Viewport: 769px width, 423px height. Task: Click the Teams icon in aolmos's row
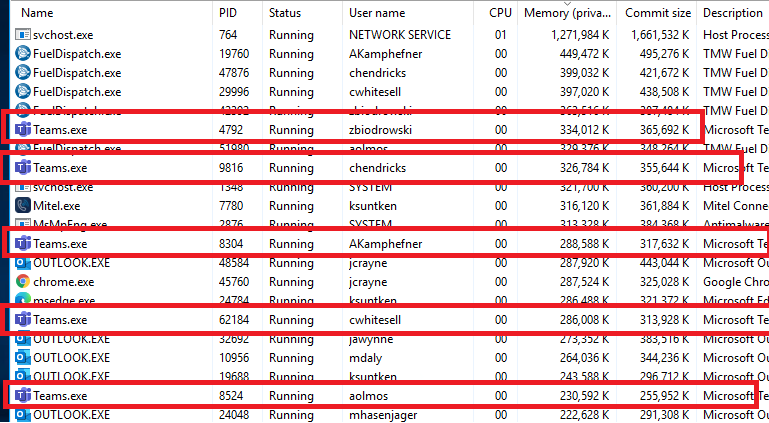(23, 396)
